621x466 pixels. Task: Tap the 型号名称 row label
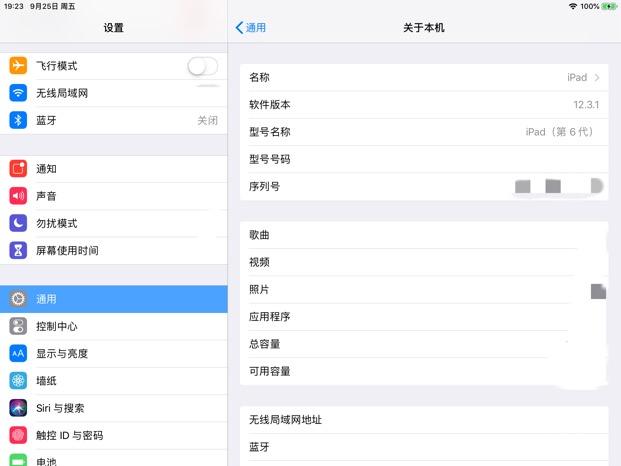point(270,132)
